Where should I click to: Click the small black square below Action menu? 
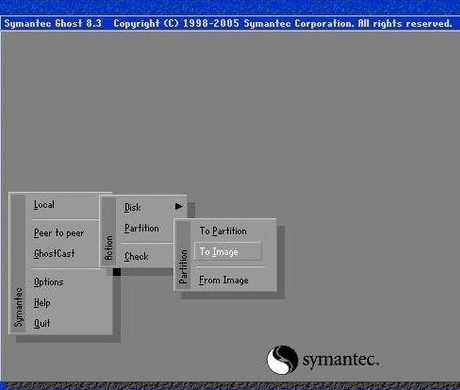(117, 272)
